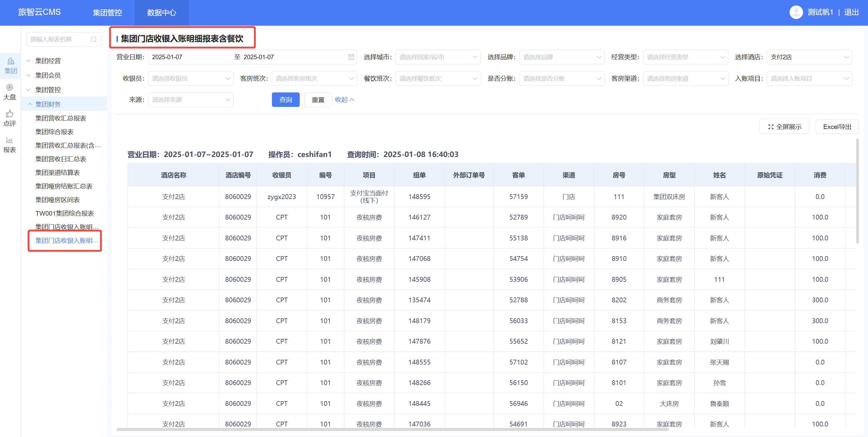868x437 pixels.
Task: Click the calendar icon in 营业日期 field
Action: (x=351, y=57)
